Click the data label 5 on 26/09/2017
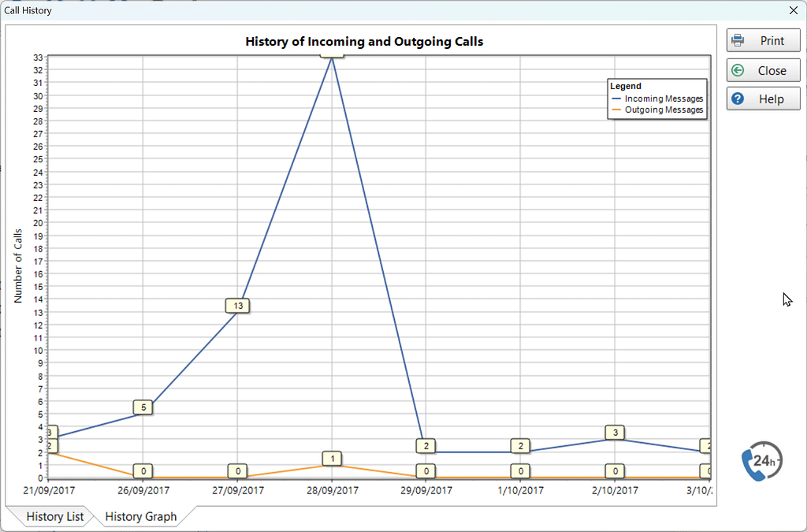The height and width of the screenshot is (532, 807). (x=143, y=407)
